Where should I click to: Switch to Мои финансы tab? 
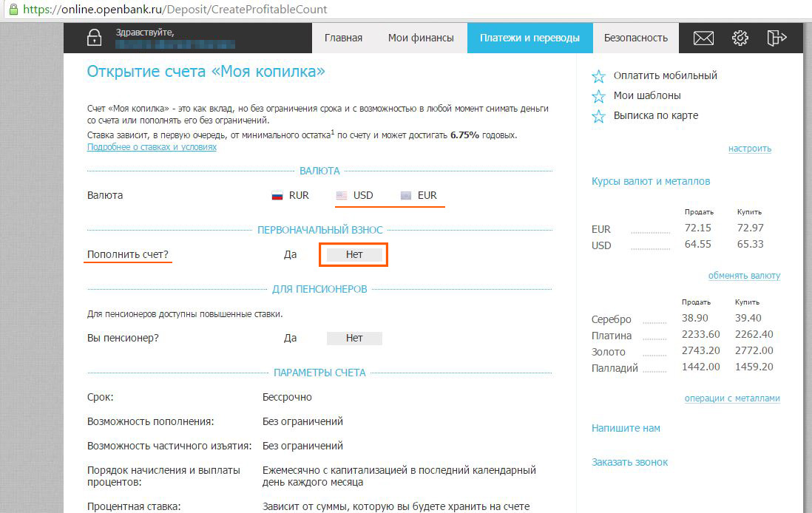pos(421,38)
